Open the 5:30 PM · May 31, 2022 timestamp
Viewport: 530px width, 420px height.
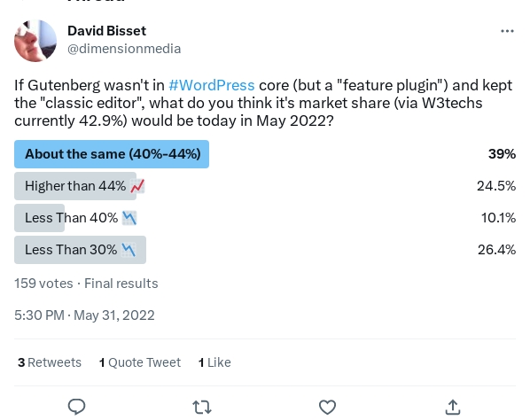click(x=84, y=315)
